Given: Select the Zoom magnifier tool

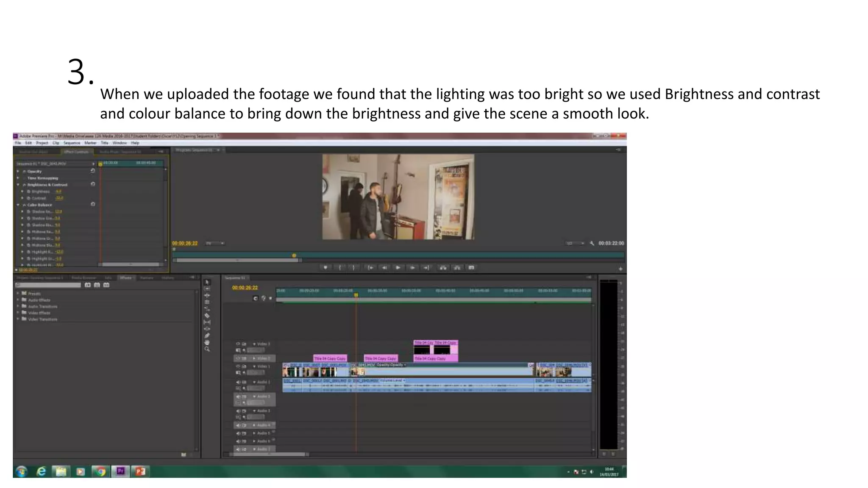Looking at the screenshot, I should pyautogui.click(x=207, y=349).
